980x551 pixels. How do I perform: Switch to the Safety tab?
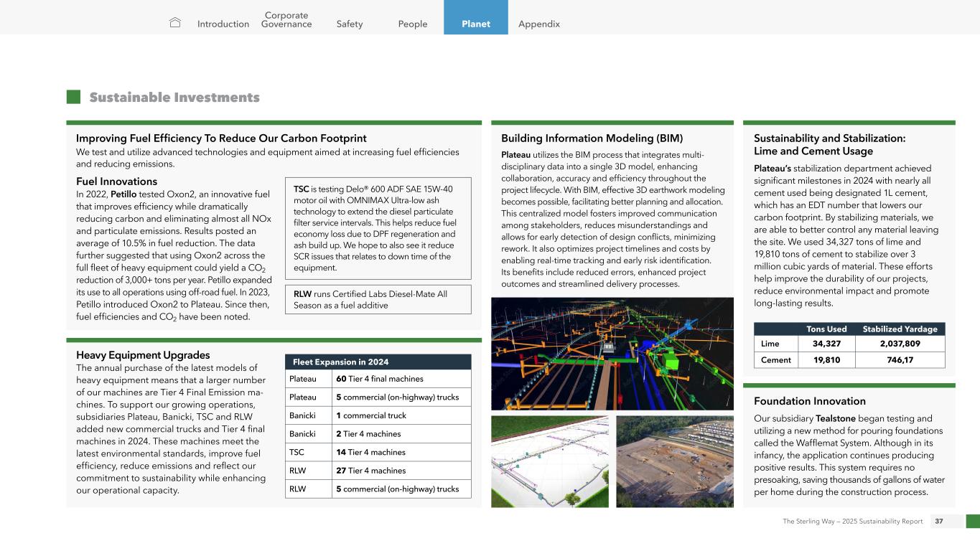[x=350, y=24]
